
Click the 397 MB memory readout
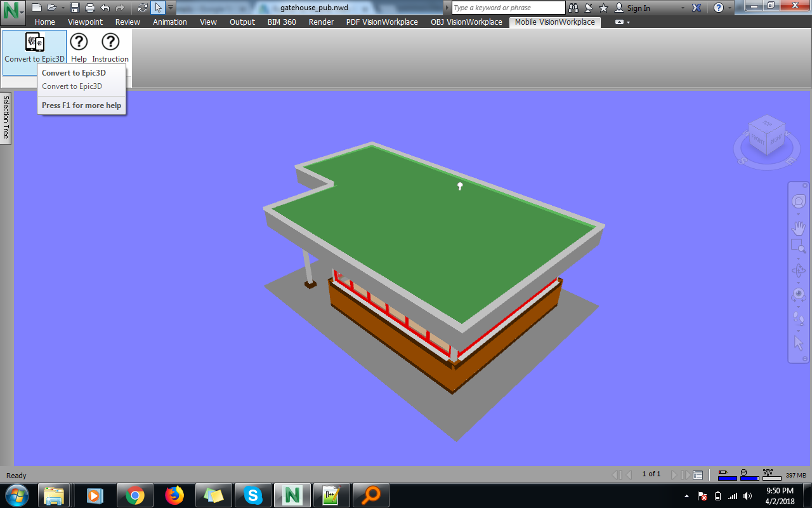[x=796, y=475]
